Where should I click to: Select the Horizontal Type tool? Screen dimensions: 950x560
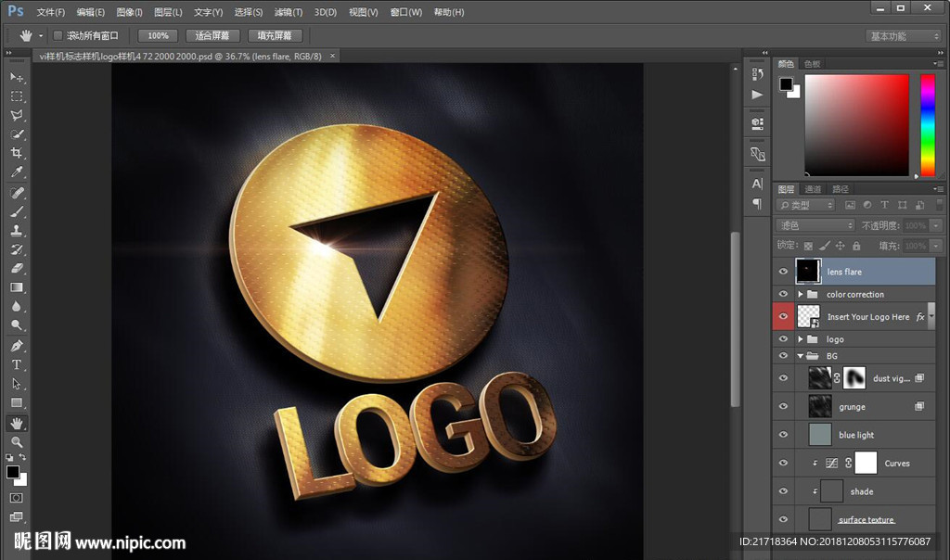(17, 365)
